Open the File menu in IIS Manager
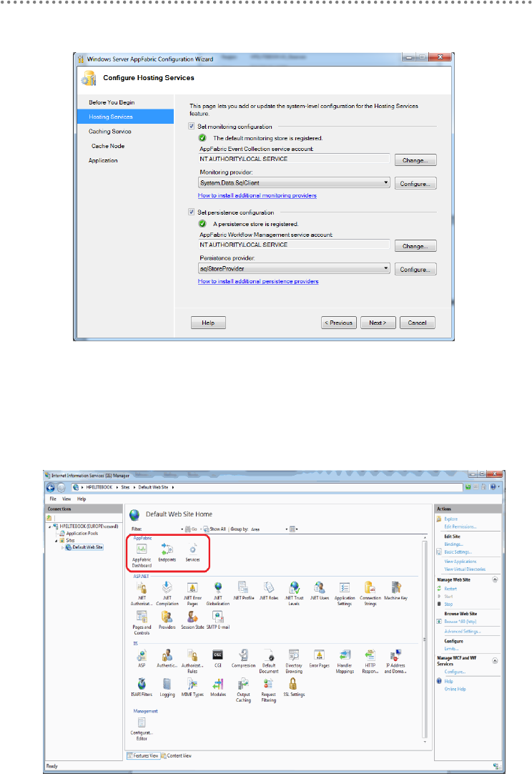532x774 pixels. 53,499
